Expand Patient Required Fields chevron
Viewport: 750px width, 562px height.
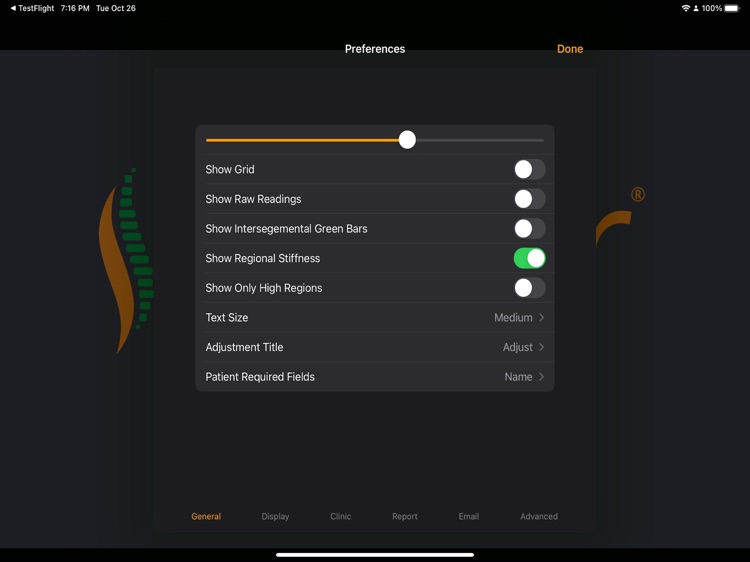click(541, 377)
